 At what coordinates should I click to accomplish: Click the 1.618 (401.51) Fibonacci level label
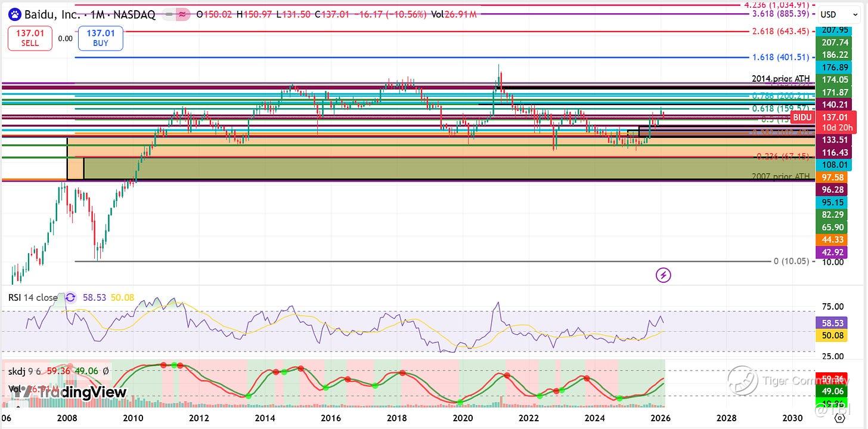pyautogui.click(x=780, y=57)
